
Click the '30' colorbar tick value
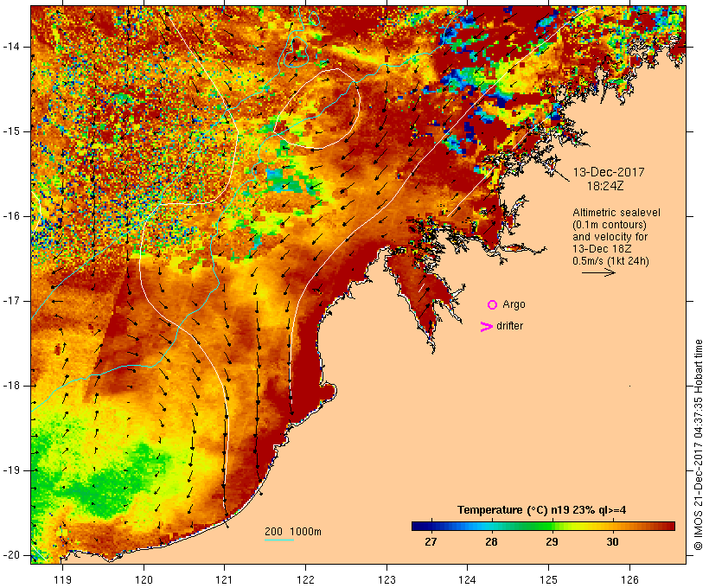(x=613, y=542)
